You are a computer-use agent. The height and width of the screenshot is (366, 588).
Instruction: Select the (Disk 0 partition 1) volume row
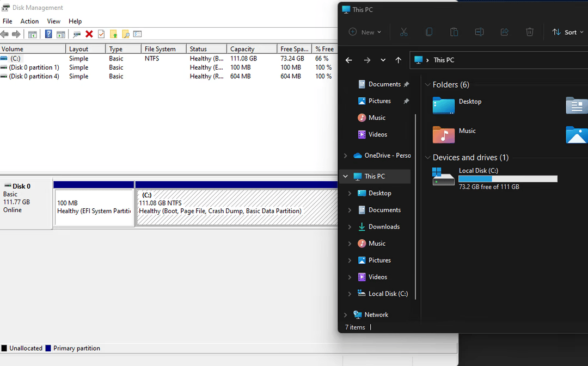(169, 68)
